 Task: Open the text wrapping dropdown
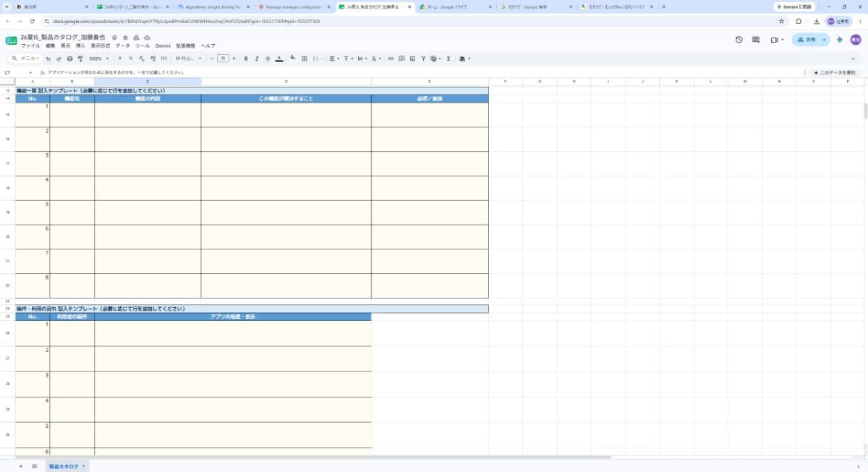[x=362, y=59]
